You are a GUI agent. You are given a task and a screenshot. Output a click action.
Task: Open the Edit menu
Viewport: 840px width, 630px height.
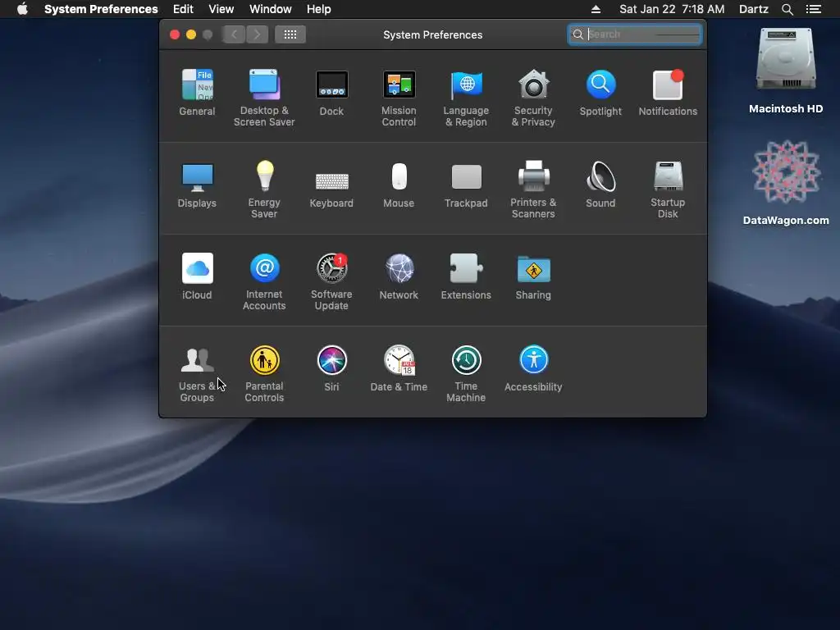pyautogui.click(x=183, y=9)
